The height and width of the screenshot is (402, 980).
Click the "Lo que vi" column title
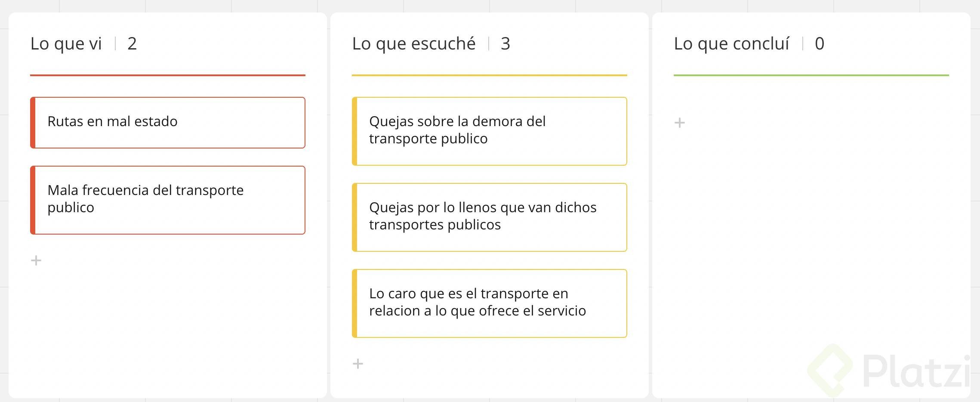pyautogui.click(x=66, y=43)
